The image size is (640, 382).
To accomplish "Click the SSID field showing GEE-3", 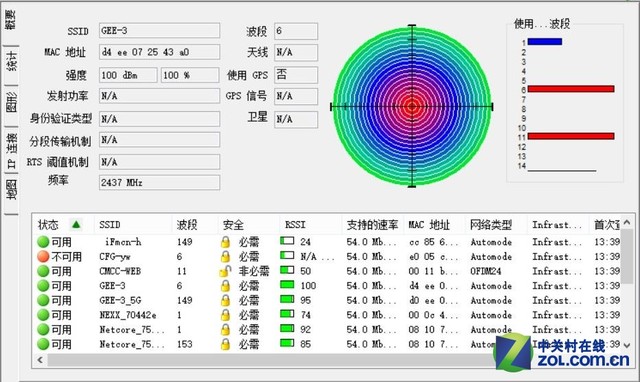I will click(159, 31).
